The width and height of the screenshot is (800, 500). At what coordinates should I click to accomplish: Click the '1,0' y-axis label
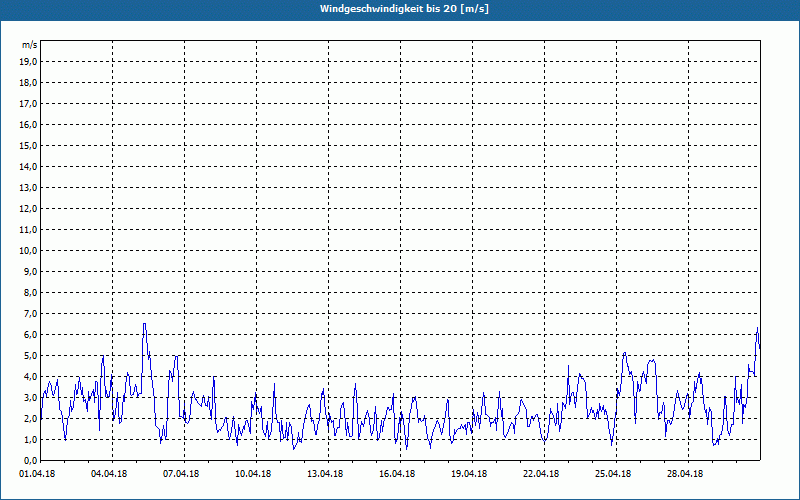pos(31,439)
